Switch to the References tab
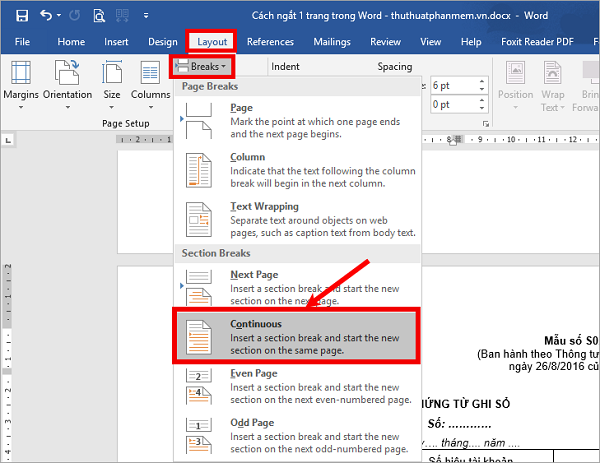 [x=270, y=42]
